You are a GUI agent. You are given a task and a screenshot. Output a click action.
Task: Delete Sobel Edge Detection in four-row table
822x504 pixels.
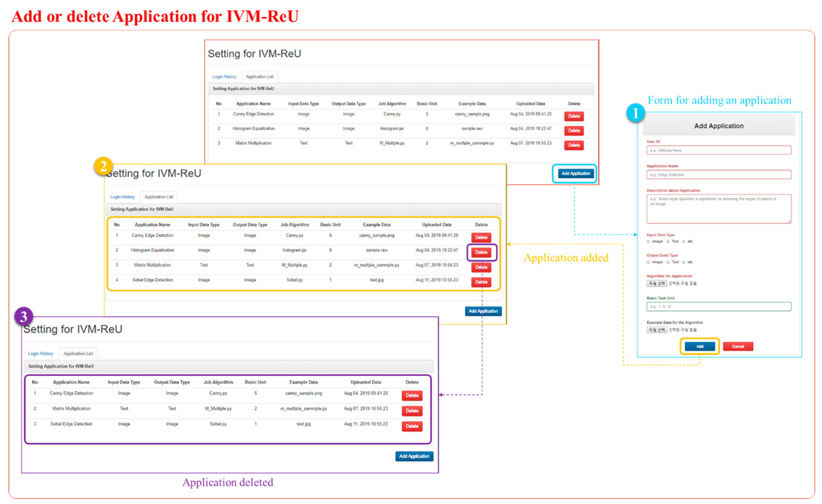481,282
